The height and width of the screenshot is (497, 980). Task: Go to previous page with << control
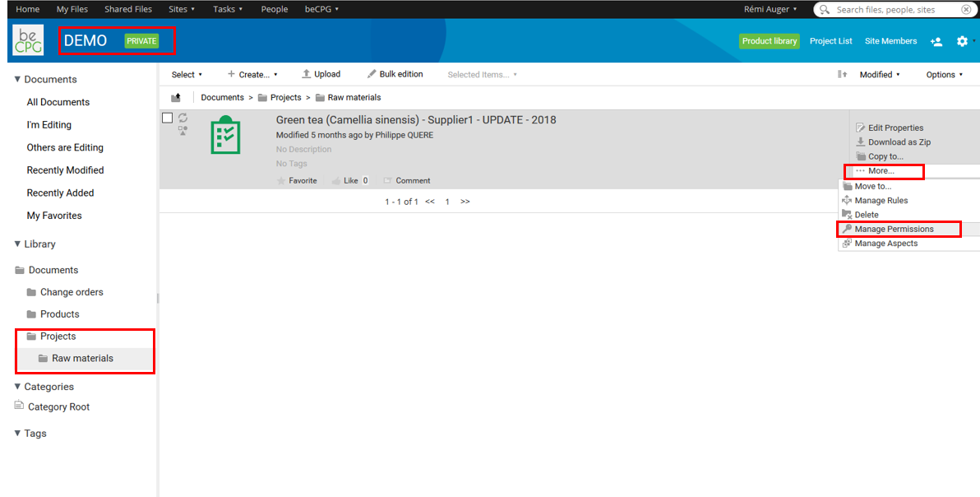coord(430,202)
